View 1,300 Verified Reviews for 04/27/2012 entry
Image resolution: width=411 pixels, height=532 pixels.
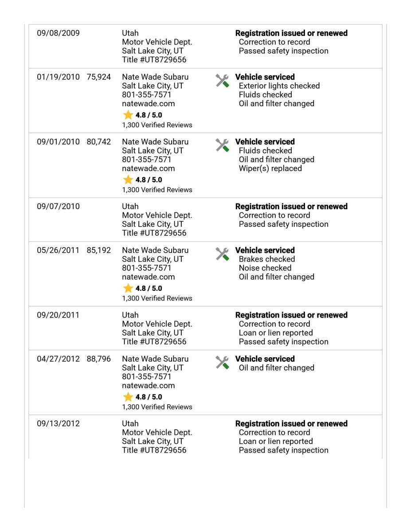click(157, 407)
